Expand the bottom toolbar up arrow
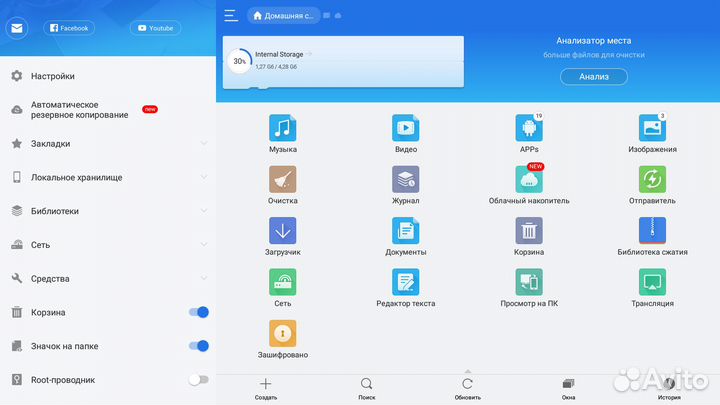 click(467, 371)
